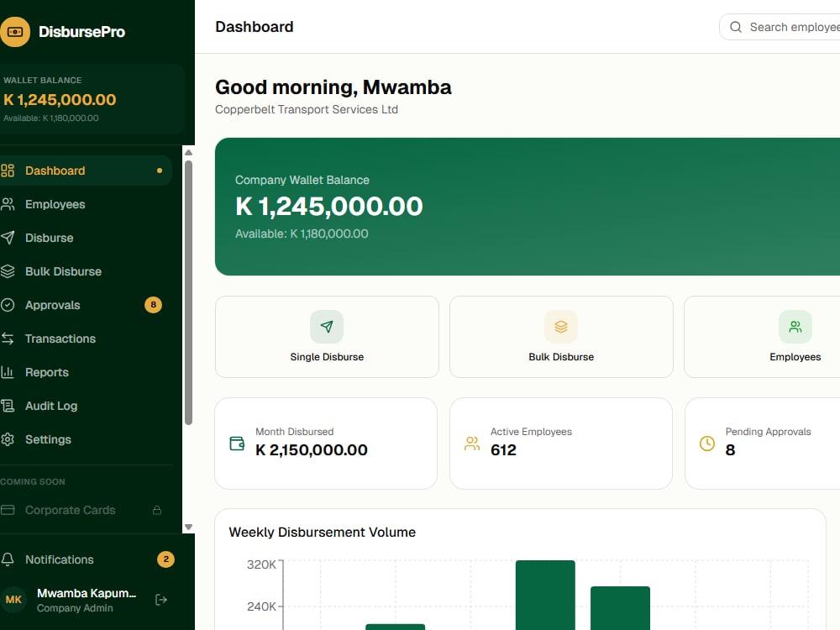The height and width of the screenshot is (630, 840).
Task: Click the Approvals check-circle icon in sidebar
Action: point(8,305)
